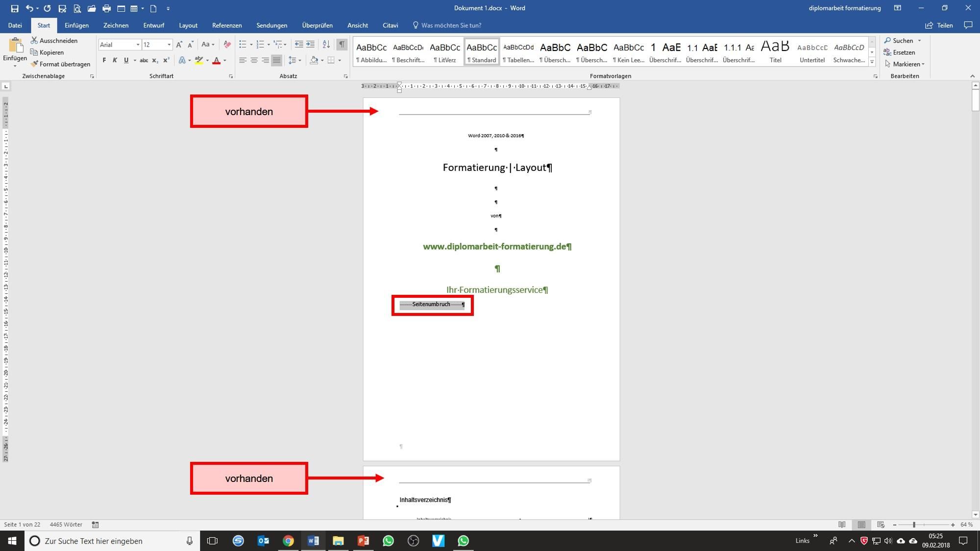The height and width of the screenshot is (551, 980).
Task: Click the bullet list icon
Action: tap(243, 45)
